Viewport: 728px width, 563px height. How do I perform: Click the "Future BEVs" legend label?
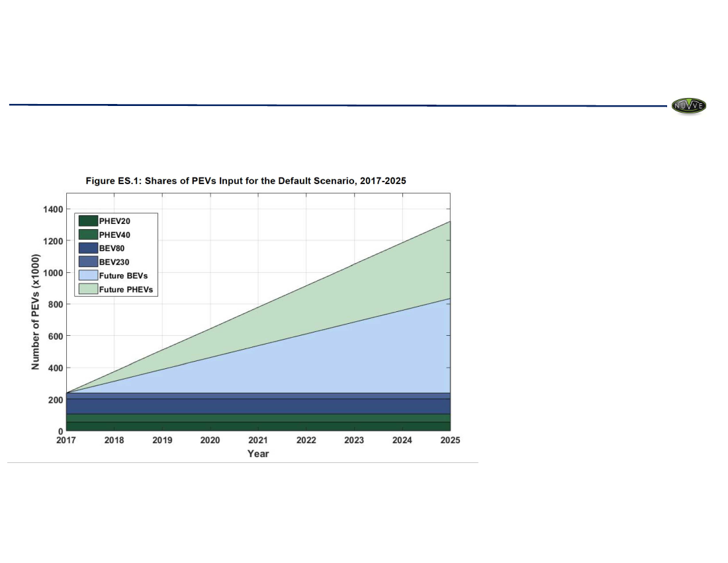(x=124, y=276)
